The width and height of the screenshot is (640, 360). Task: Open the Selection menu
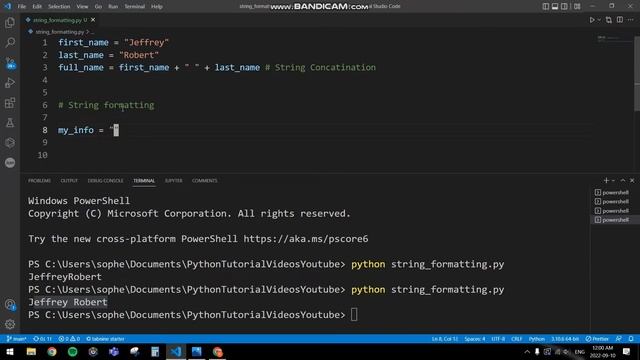tap(59, 7)
